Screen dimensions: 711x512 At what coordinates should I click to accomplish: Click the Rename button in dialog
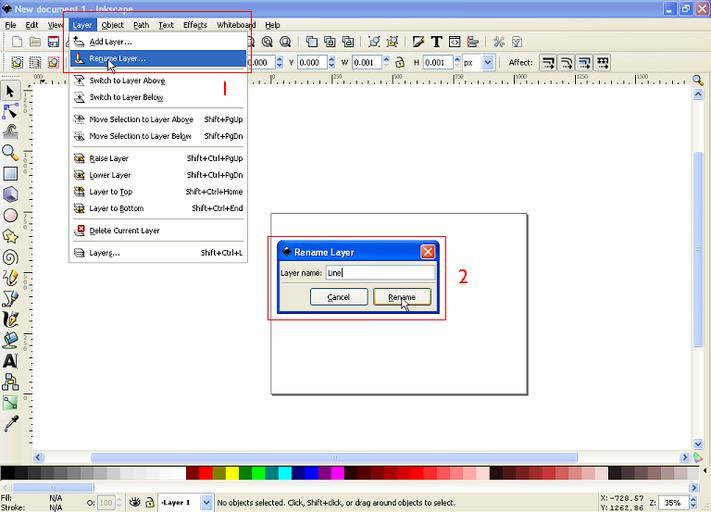click(402, 297)
